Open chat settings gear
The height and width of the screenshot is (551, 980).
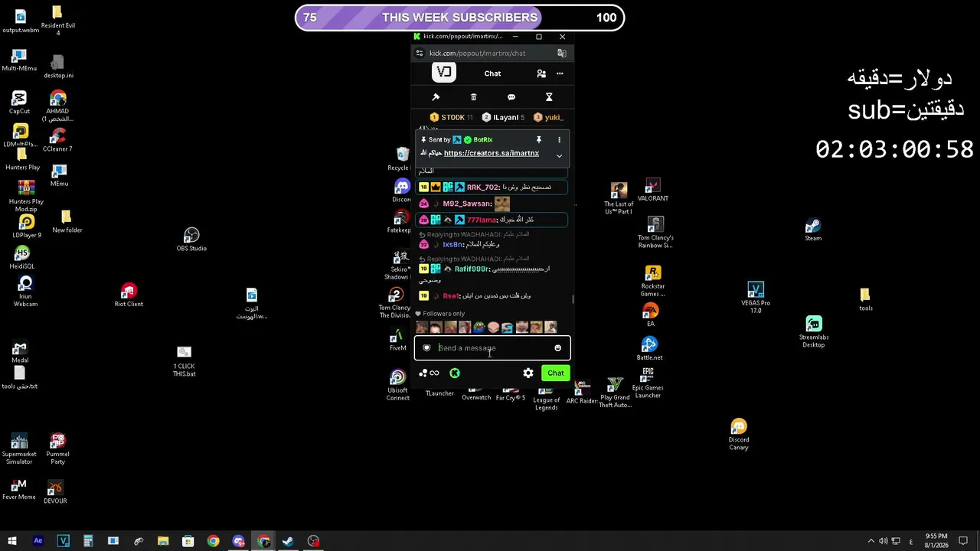528,373
